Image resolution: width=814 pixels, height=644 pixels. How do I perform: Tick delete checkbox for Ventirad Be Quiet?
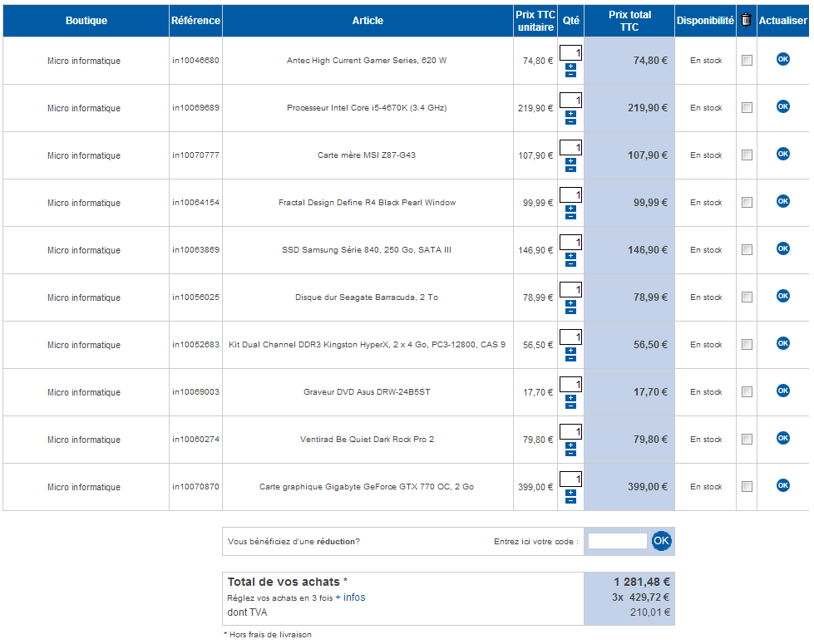pyautogui.click(x=747, y=439)
